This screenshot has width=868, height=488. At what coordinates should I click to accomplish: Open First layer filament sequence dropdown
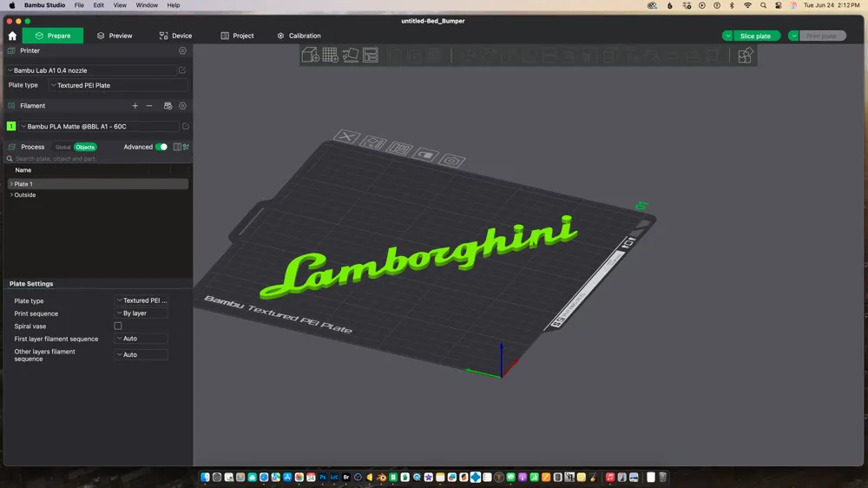[x=141, y=339]
